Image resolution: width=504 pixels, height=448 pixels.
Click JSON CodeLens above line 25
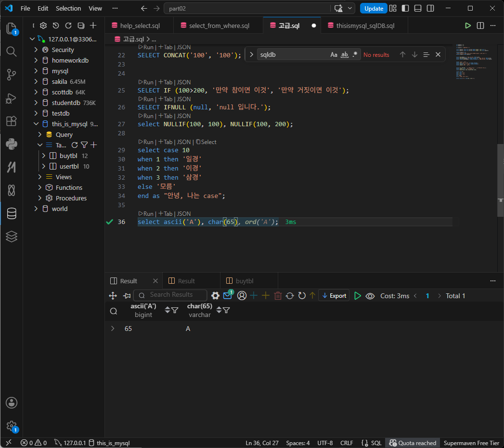pyautogui.click(x=184, y=82)
